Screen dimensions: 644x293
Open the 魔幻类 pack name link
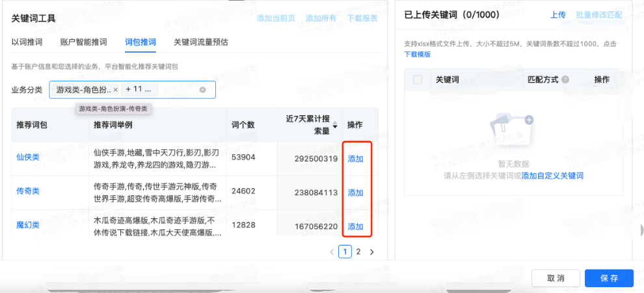[28, 225]
